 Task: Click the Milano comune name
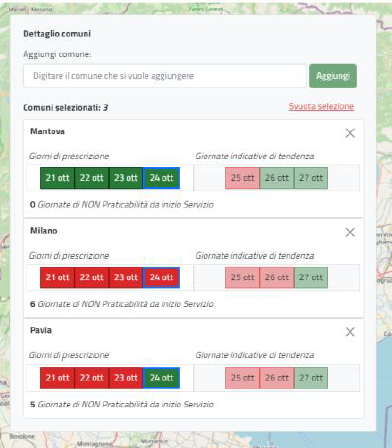pos(44,231)
